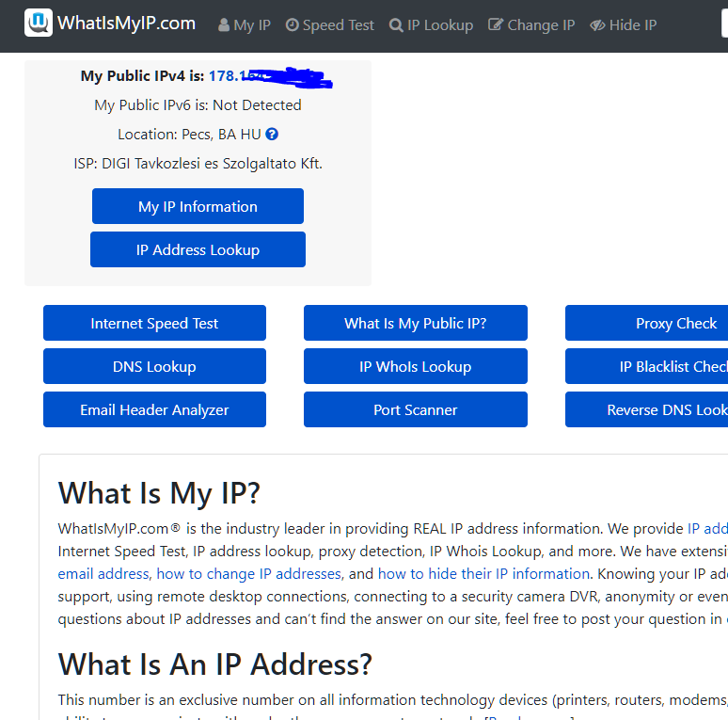Open the Proxy Check tool
The width and height of the screenshot is (728, 720).
point(647,323)
